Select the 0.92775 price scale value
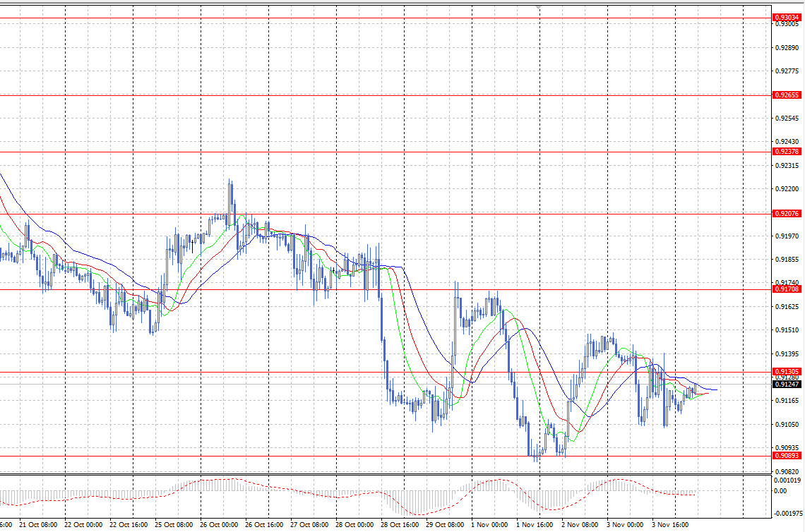 tap(787, 71)
